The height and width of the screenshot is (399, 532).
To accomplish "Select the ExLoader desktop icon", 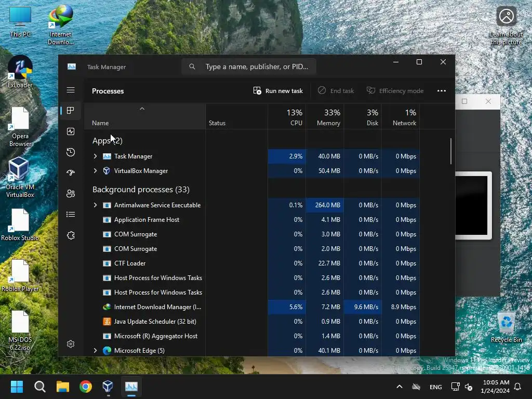I will 20,72.
